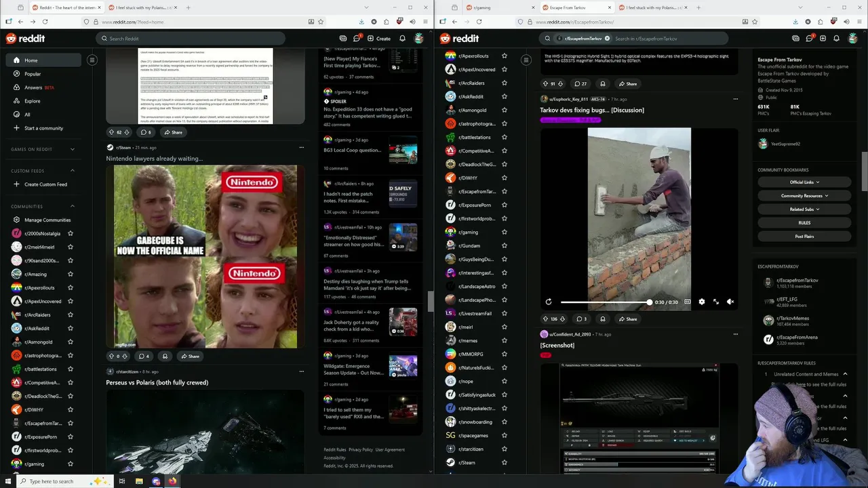Open Manage Communities
868x488 pixels.
point(43,220)
